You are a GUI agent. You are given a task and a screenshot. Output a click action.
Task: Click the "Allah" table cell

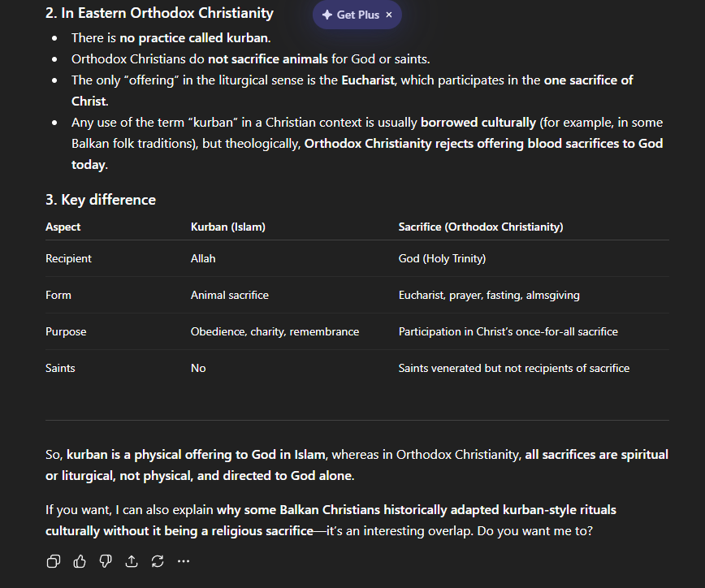point(203,258)
